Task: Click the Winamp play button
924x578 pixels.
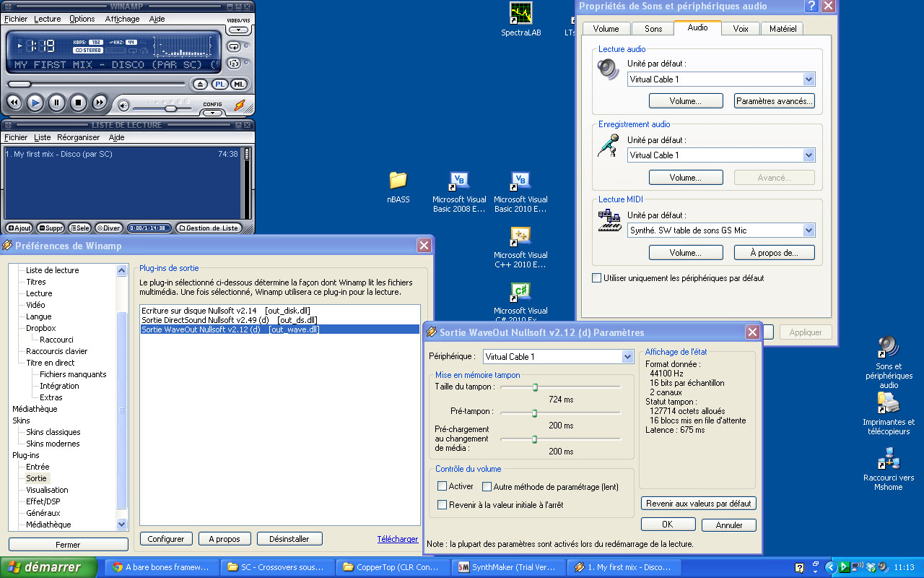Action: (35, 103)
